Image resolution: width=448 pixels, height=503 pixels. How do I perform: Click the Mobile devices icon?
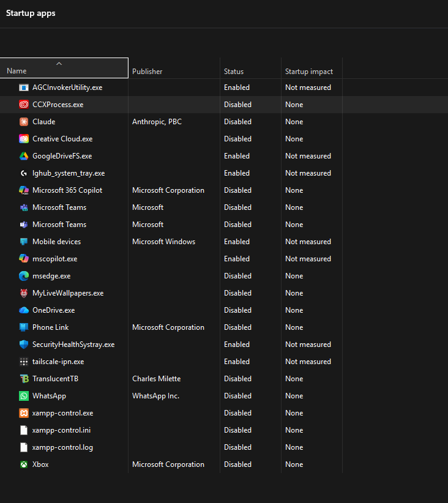pos(24,242)
